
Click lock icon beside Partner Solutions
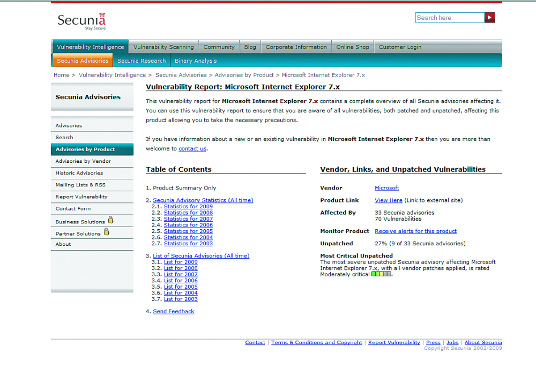(106, 232)
